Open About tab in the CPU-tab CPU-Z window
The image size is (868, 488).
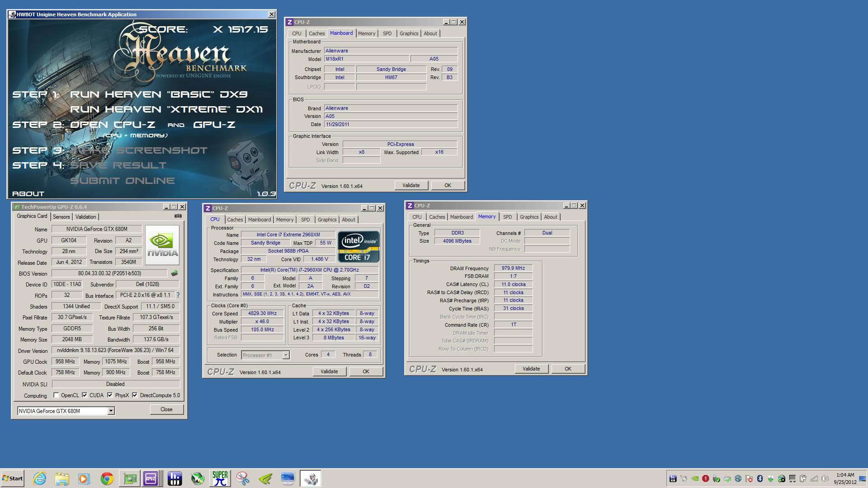[x=348, y=220]
